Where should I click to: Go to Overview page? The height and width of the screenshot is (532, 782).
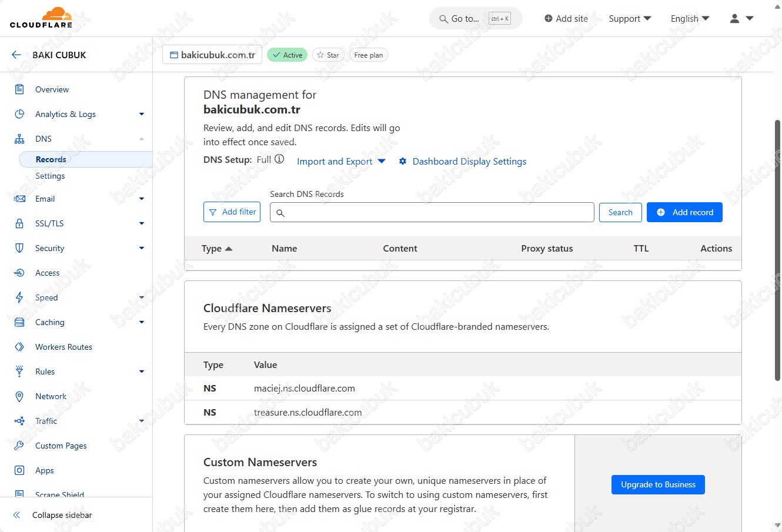tap(52, 89)
